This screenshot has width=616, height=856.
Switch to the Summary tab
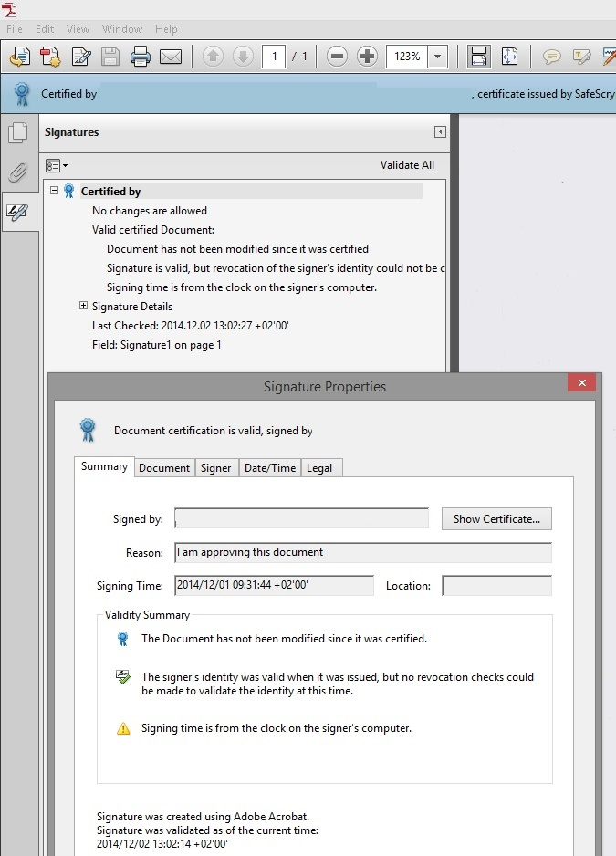(104, 466)
